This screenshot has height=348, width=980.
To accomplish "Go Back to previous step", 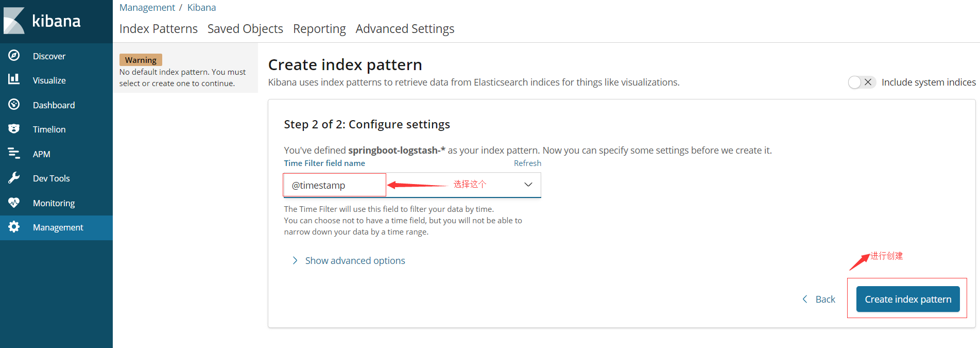I will coord(819,299).
